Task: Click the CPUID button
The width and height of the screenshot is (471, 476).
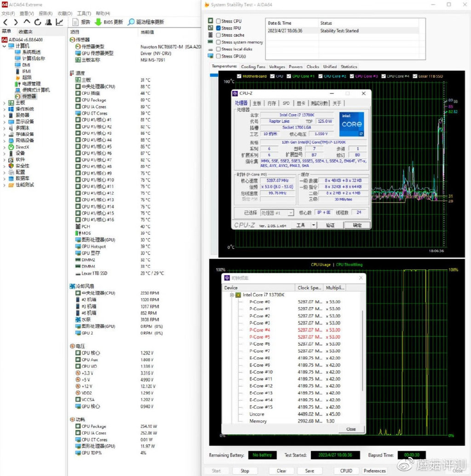Action: point(346,470)
